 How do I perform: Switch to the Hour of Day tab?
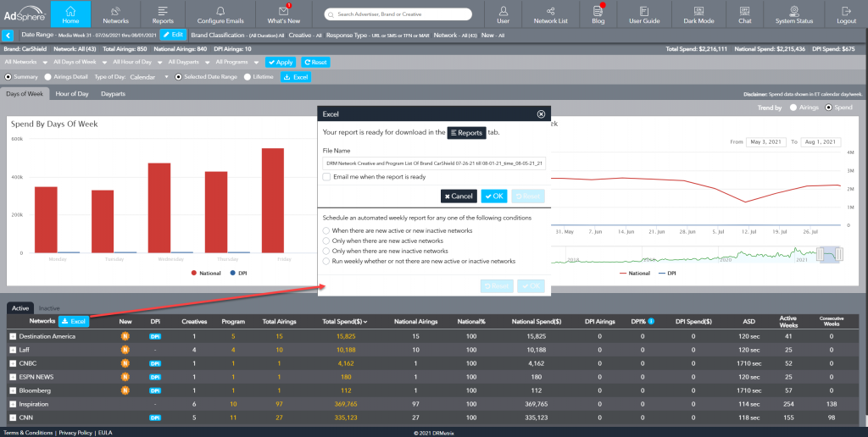coord(72,93)
